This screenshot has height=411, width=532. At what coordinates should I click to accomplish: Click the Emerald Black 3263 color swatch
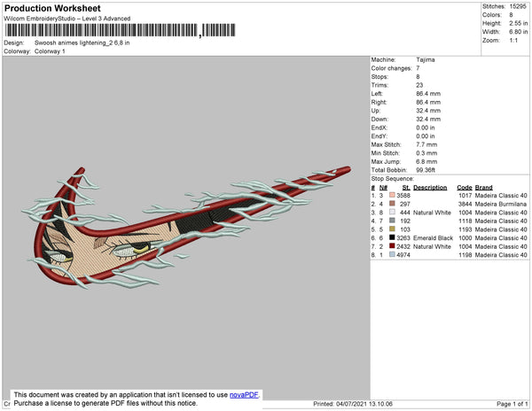[392, 237]
